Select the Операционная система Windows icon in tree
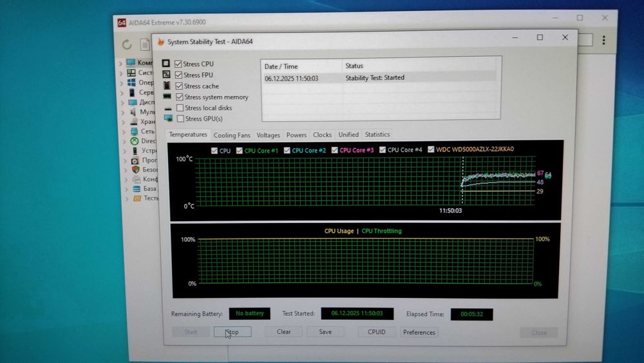The height and width of the screenshot is (363, 644). (x=131, y=83)
